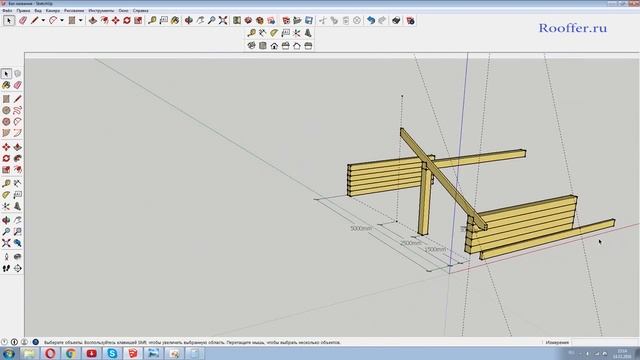Open the Вид menu
Viewport: 640px width, 360px height.
click(x=38, y=11)
